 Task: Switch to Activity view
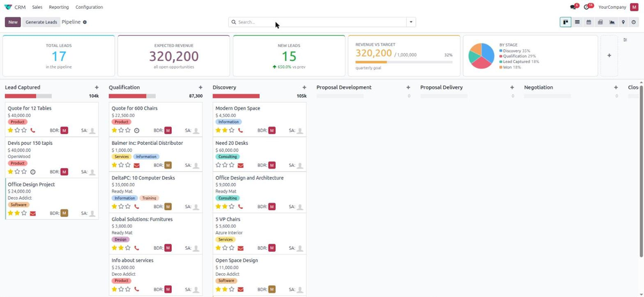click(634, 22)
